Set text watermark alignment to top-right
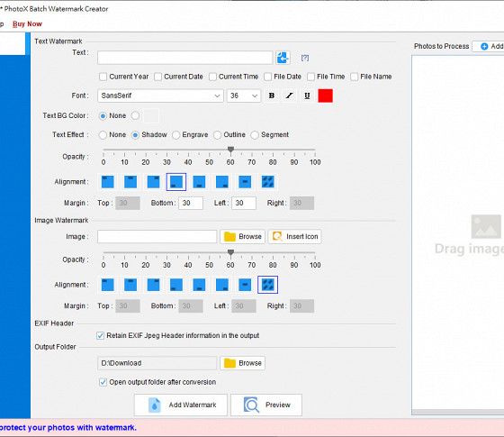 pyautogui.click(x=153, y=182)
